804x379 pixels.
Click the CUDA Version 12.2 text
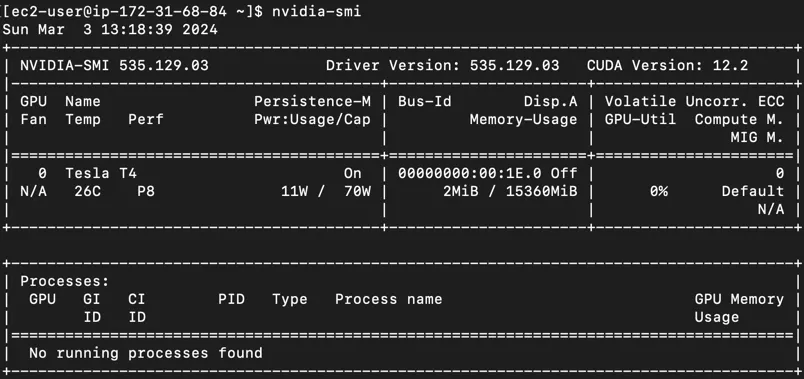tap(667, 66)
